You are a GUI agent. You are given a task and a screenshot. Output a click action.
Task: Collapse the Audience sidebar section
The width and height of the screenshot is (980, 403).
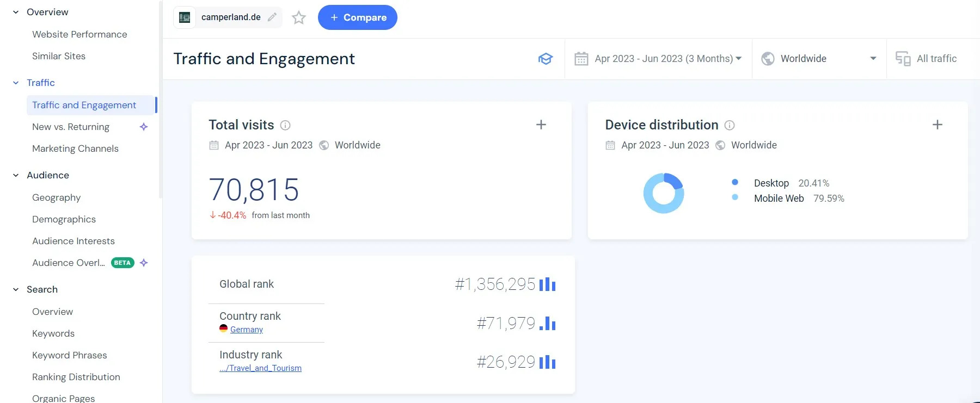pos(16,175)
